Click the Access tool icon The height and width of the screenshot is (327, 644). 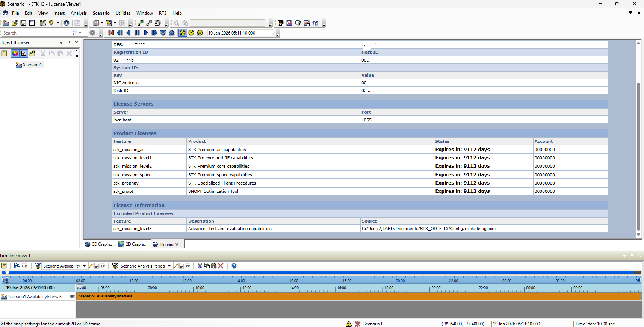tap(109, 23)
